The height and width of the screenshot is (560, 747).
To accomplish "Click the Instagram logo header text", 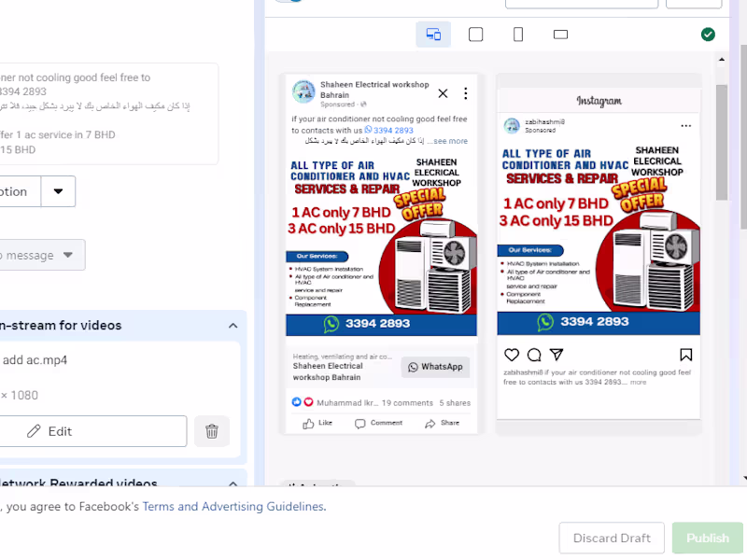I will (599, 101).
